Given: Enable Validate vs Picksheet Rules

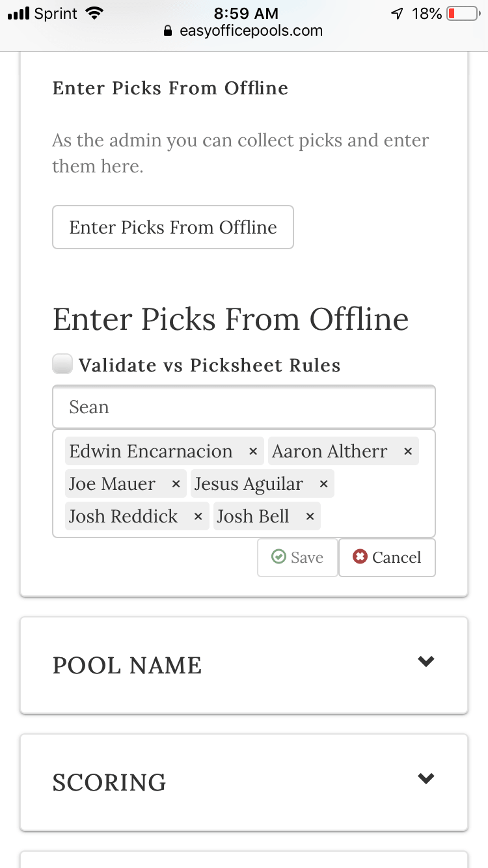Looking at the screenshot, I should tap(62, 364).
